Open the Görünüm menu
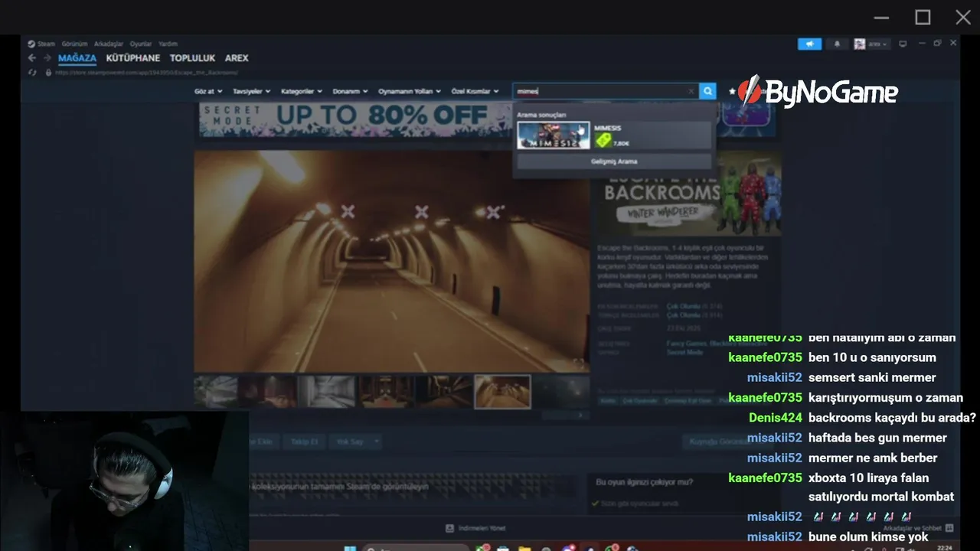The height and width of the screenshot is (551, 980). (75, 44)
